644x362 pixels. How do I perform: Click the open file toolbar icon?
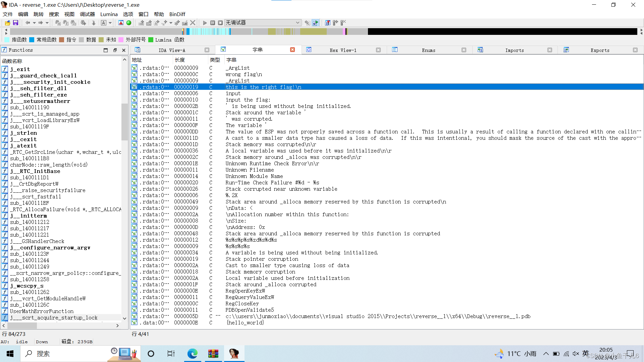pyautogui.click(x=7, y=23)
